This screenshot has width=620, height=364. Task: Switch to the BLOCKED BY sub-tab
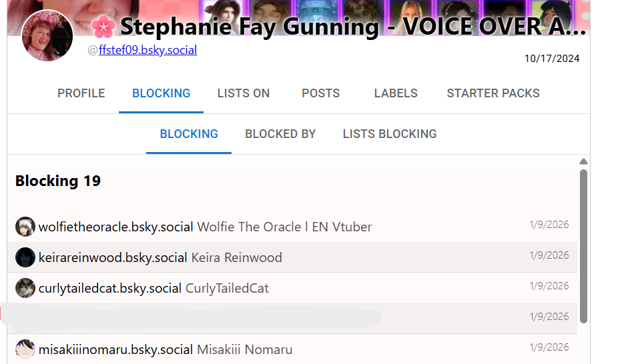pyautogui.click(x=280, y=134)
